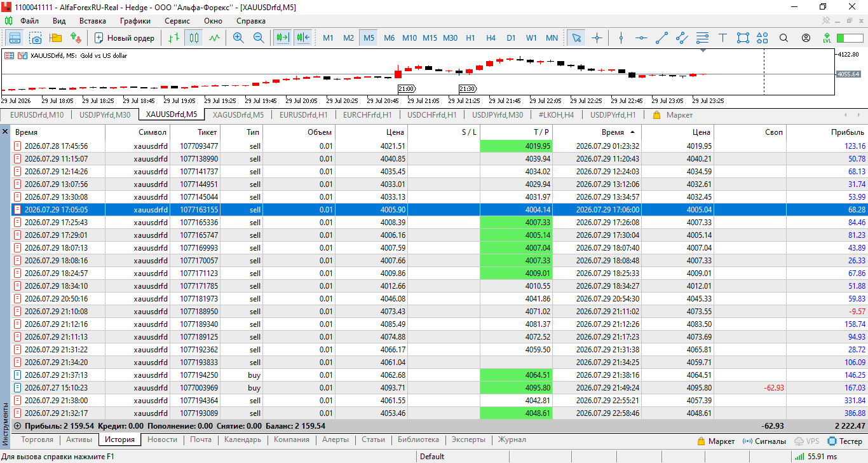Zoom in on the chart
The width and height of the screenshot is (868, 463).
tap(238, 38)
